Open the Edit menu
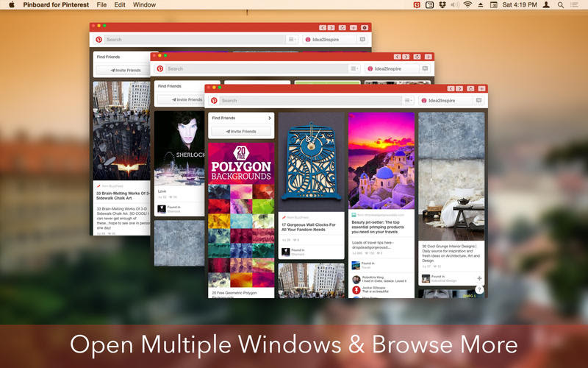 (120, 5)
